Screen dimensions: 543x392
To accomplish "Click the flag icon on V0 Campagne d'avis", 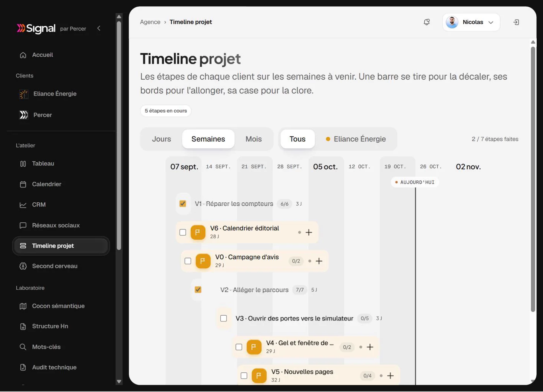I will pos(203,261).
